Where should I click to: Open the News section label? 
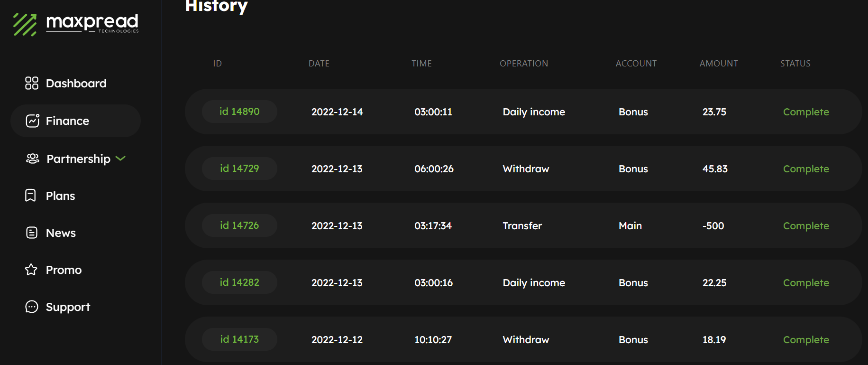tap(61, 233)
